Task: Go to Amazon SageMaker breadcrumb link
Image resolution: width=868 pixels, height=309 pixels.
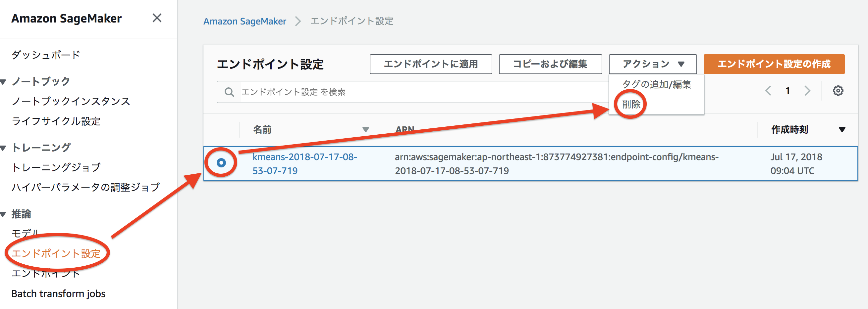Action: [244, 21]
